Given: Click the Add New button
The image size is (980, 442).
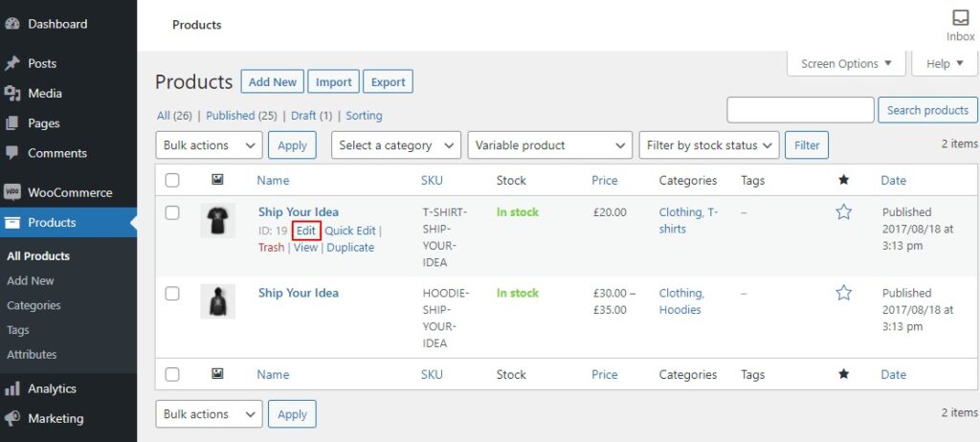Looking at the screenshot, I should tap(273, 82).
